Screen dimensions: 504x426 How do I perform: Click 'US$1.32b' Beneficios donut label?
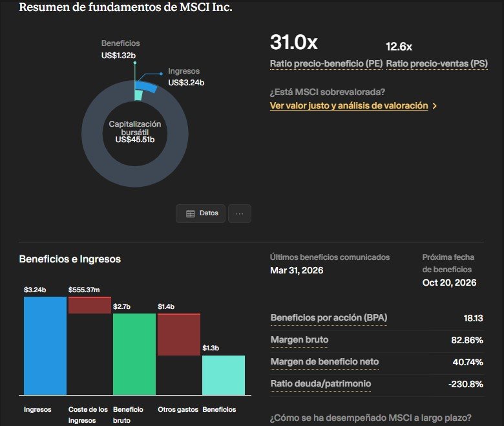coord(118,56)
